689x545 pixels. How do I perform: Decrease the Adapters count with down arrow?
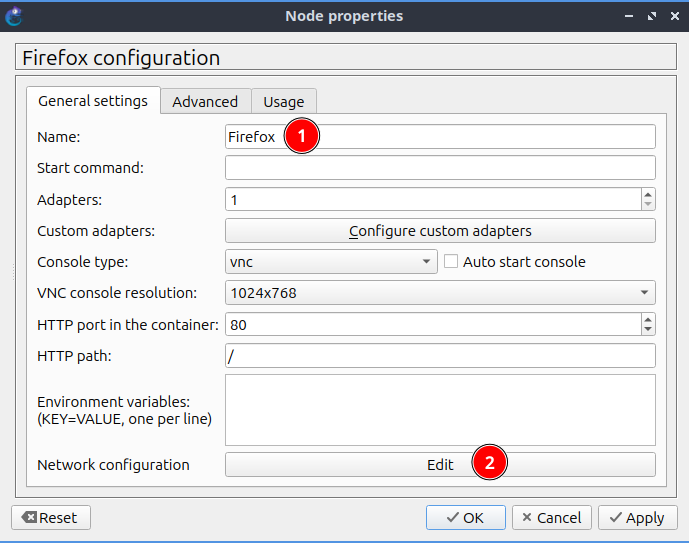648,205
